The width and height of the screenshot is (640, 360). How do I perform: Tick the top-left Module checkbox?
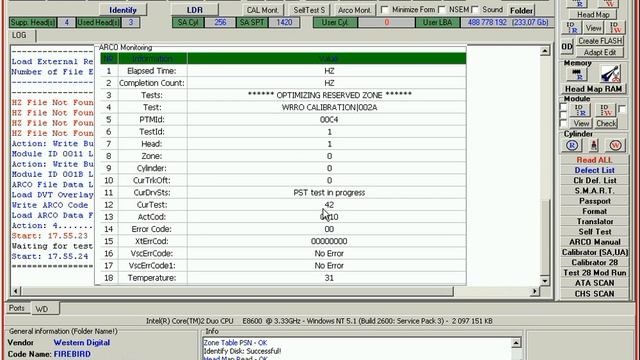(x=564, y=107)
